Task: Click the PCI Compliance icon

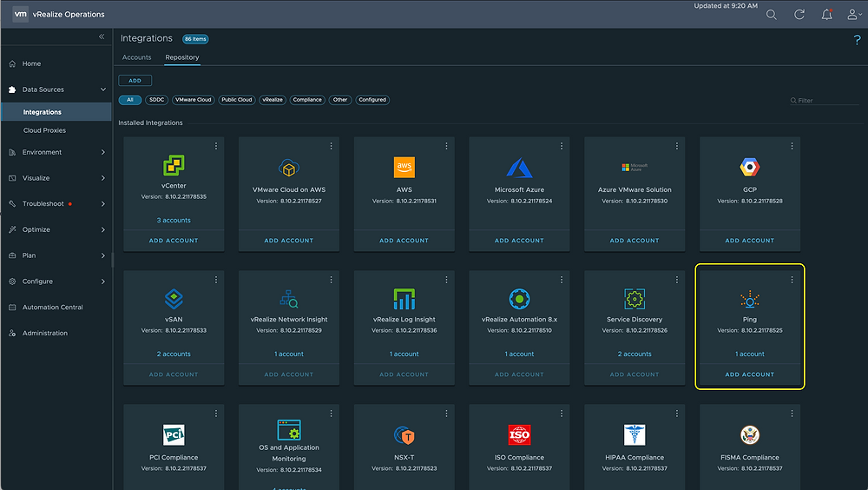Action: pyautogui.click(x=174, y=435)
